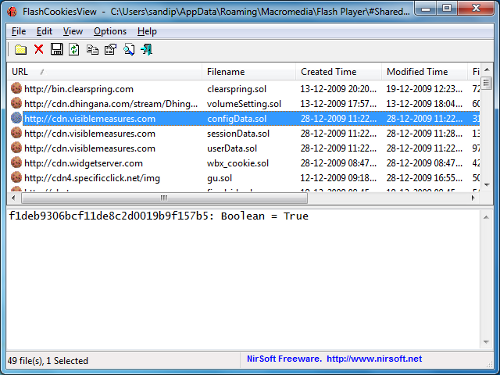500x375 pixels.
Task: Sort by Modified Time column header
Action: (x=424, y=72)
